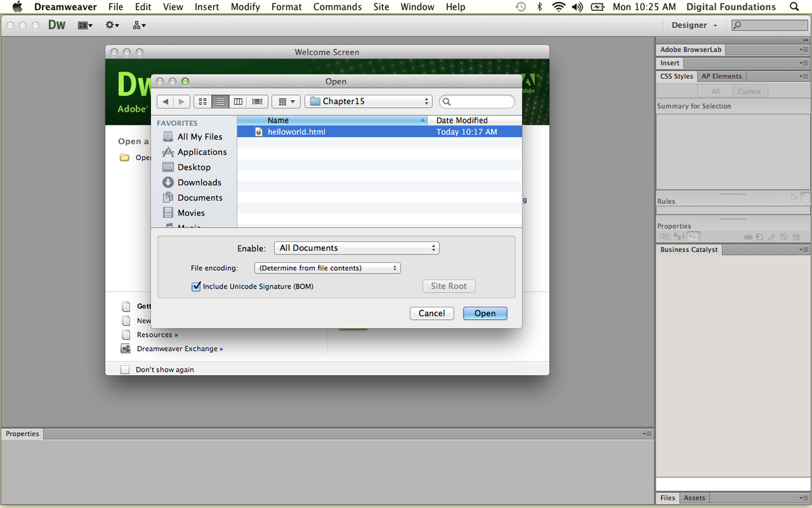Select Downloads in Favorites sidebar
The image size is (812, 508).
[199, 182]
